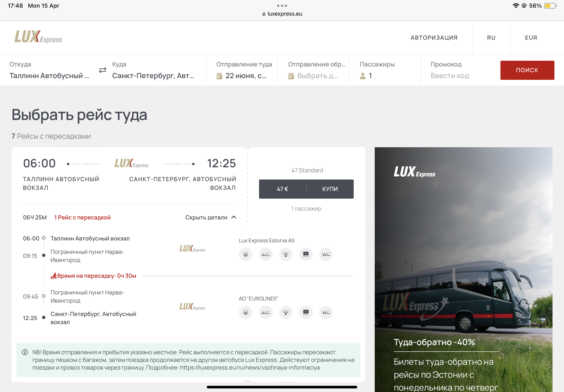The width and height of the screenshot is (564, 392).
Task: Click the 7 Рейсы с пересадками count text
Action: [x=51, y=136]
